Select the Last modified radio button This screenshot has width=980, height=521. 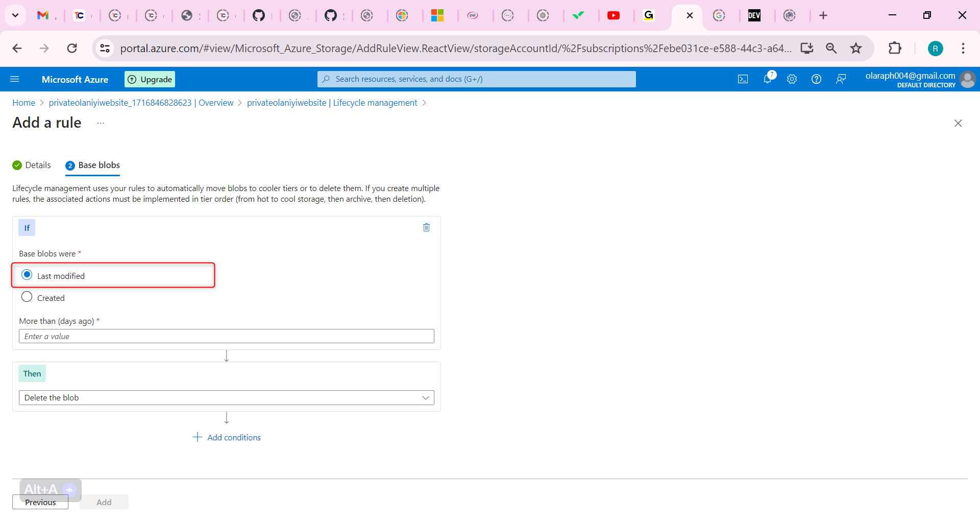click(27, 275)
